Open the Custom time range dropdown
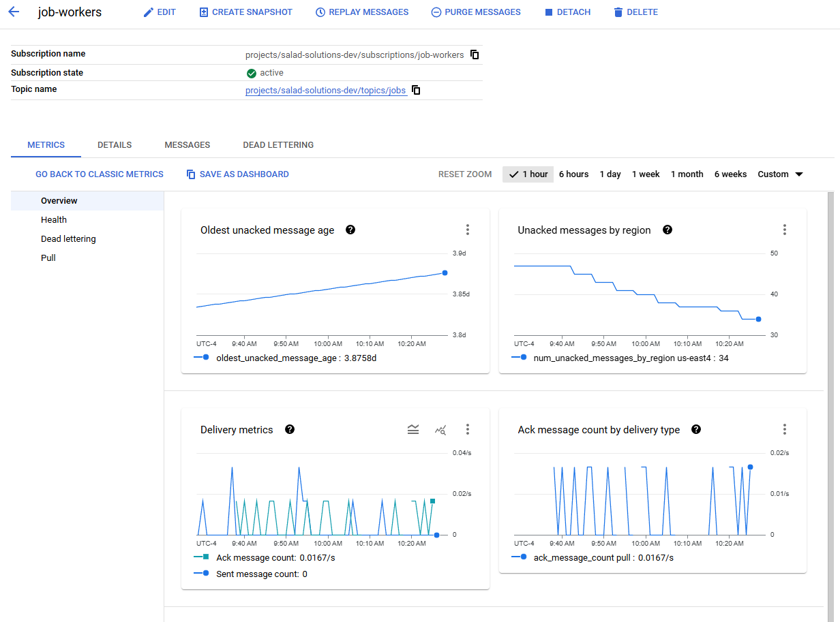Image resolution: width=840 pixels, height=622 pixels. [781, 174]
